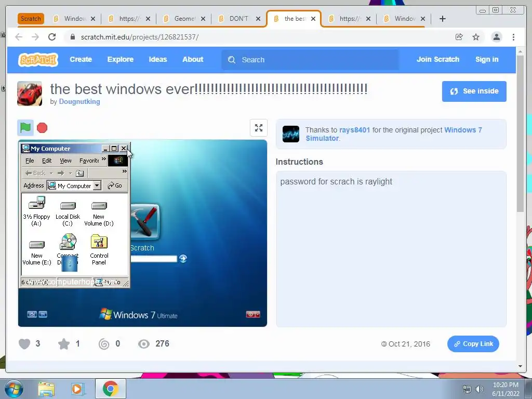Click the red power button on Windows 7 screen
Viewport: 532px width, 399px height.
(x=253, y=314)
